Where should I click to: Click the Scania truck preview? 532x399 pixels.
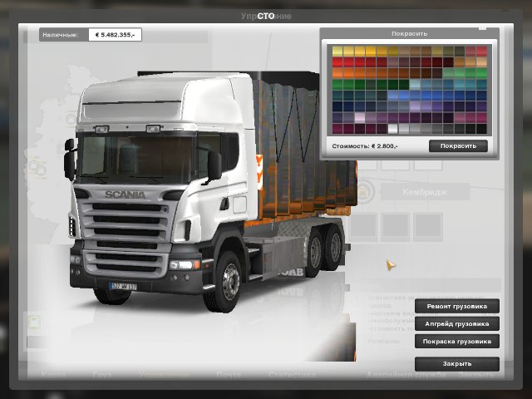coord(210,192)
